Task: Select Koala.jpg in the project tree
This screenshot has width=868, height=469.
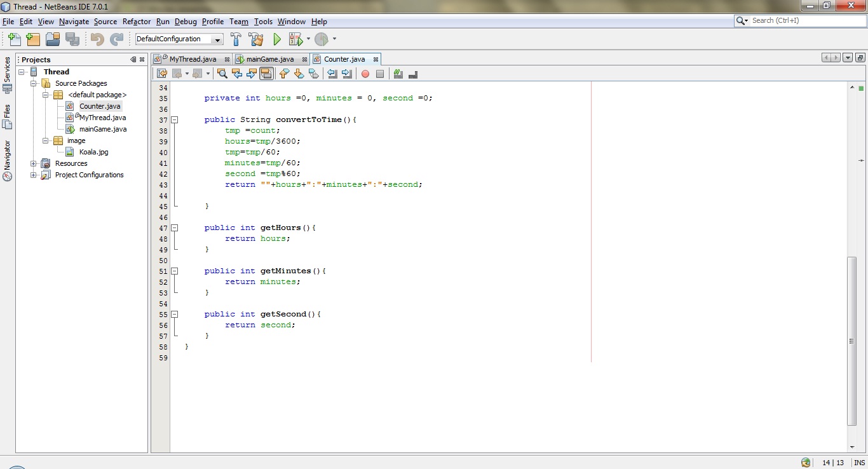Action: pos(93,152)
